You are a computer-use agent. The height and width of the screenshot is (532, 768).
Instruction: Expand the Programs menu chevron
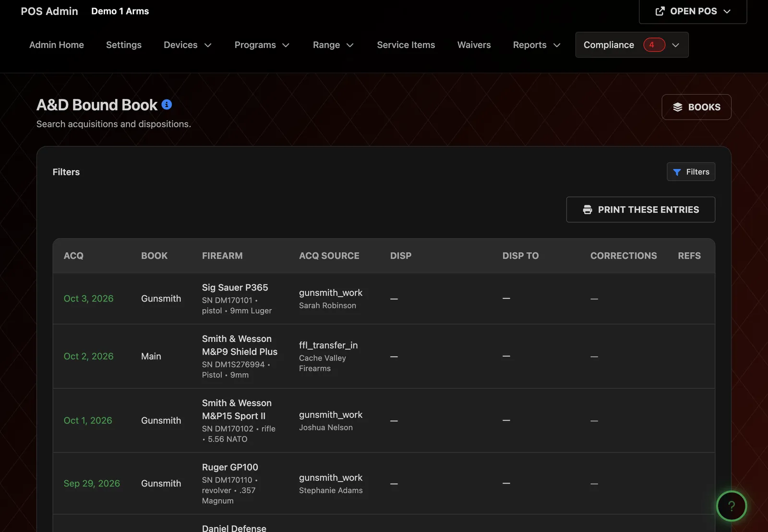(286, 45)
